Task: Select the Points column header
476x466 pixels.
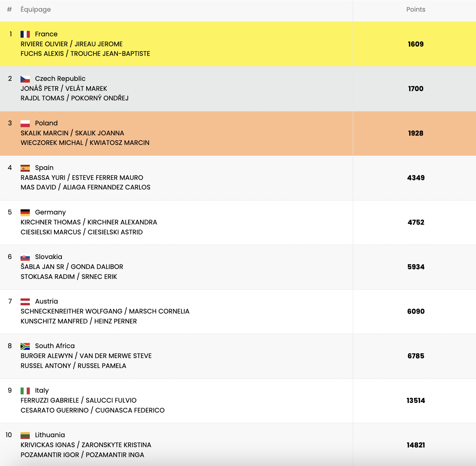Action: pos(416,10)
